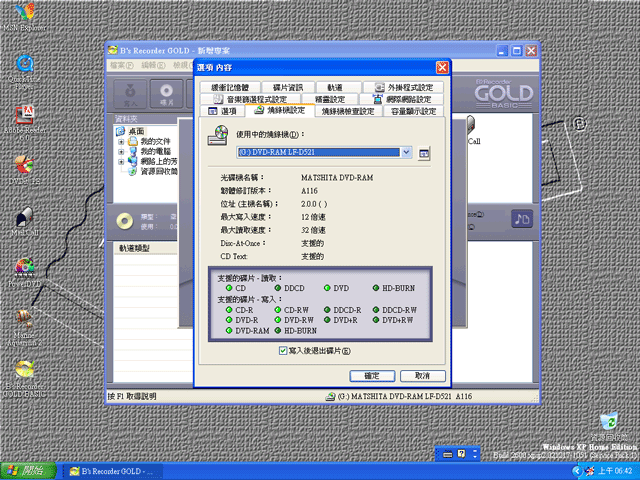
Task: Click the DDCD read support indicator
Action: tap(278, 288)
